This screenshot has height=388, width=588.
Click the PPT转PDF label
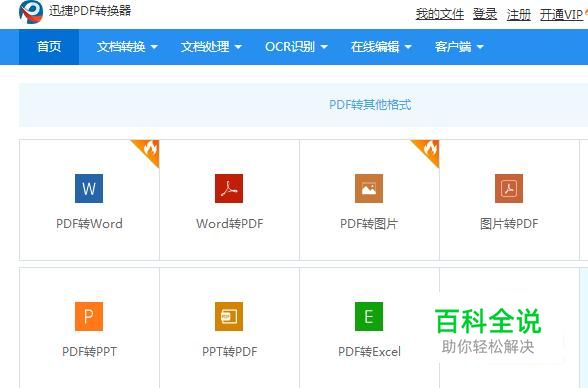point(230,352)
